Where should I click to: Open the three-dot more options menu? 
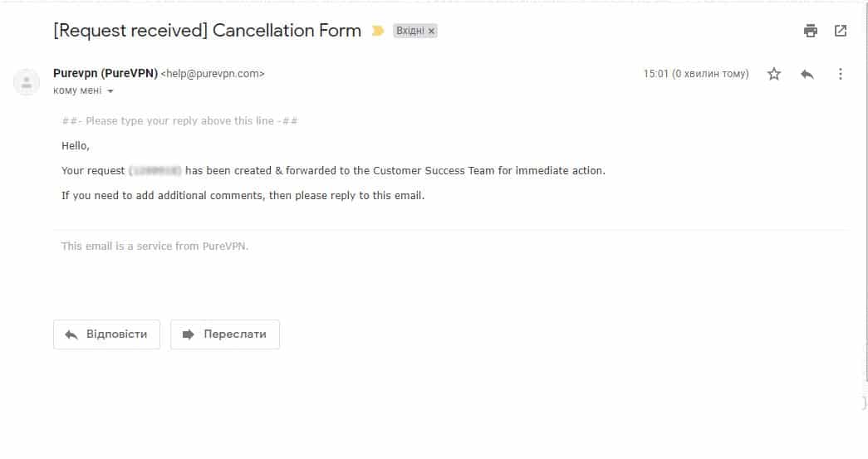click(841, 74)
